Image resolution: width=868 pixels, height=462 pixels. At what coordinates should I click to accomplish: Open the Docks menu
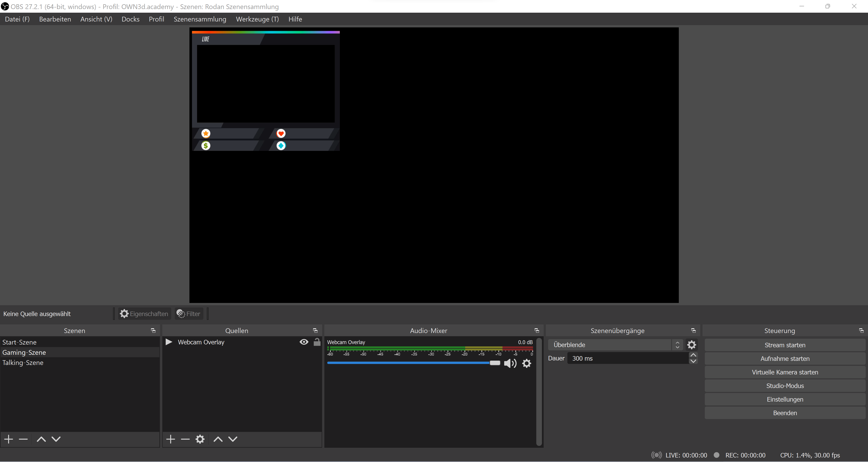coord(130,19)
